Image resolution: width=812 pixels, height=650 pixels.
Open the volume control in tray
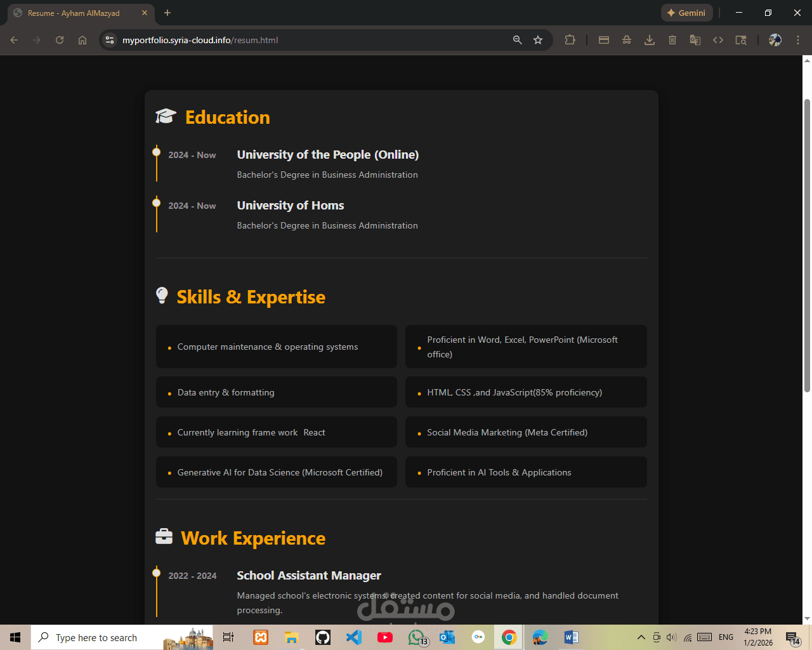coord(672,637)
